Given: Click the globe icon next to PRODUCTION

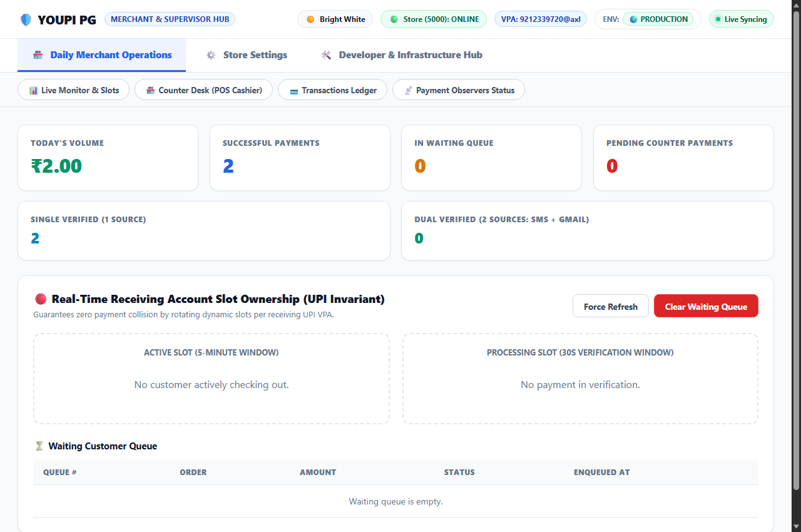Looking at the screenshot, I should click(634, 19).
